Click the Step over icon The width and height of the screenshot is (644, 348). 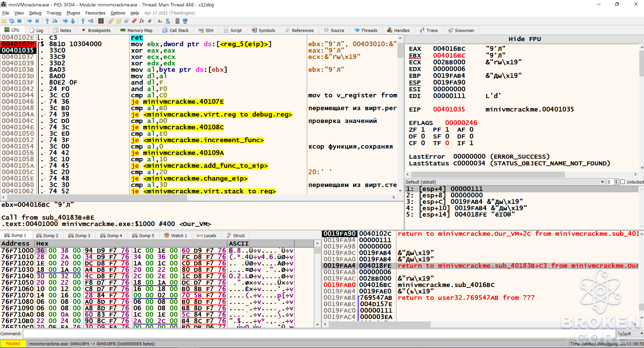(55, 21)
